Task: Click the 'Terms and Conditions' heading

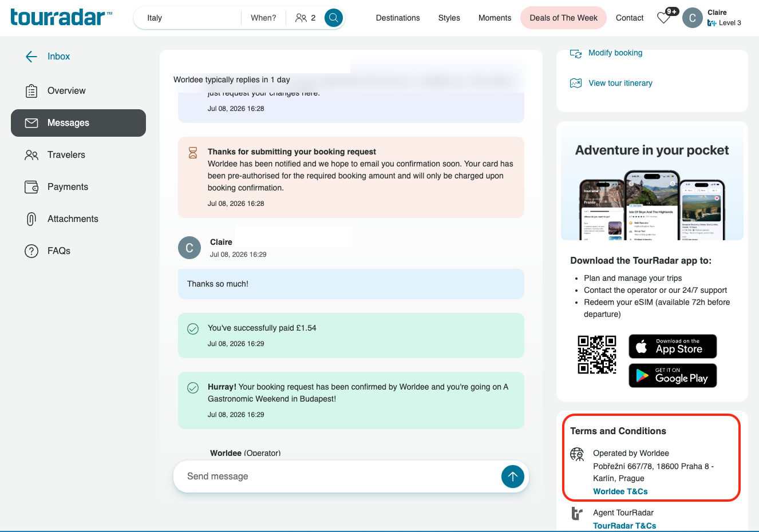Action: [x=618, y=431]
